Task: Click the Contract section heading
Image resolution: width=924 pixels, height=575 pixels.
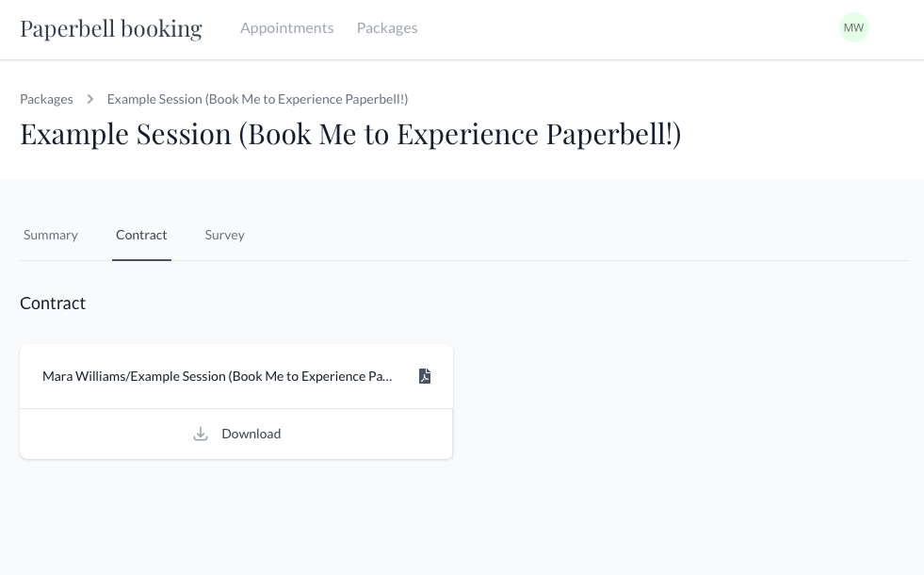Action: click(53, 303)
